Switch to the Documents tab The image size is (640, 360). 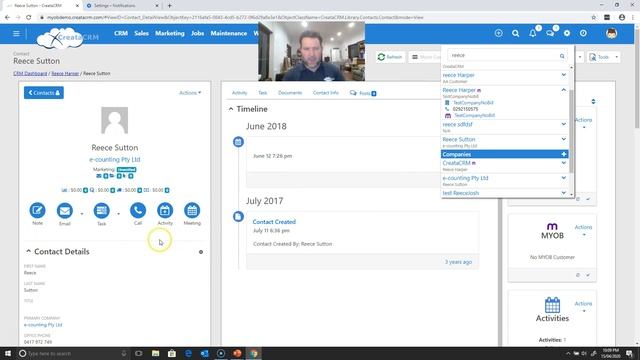coord(290,93)
